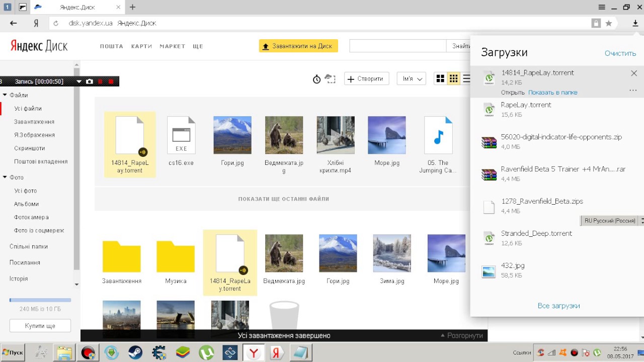644x362 pixels.
Task: Collapse the Файли tree section
Action: coord(5,95)
